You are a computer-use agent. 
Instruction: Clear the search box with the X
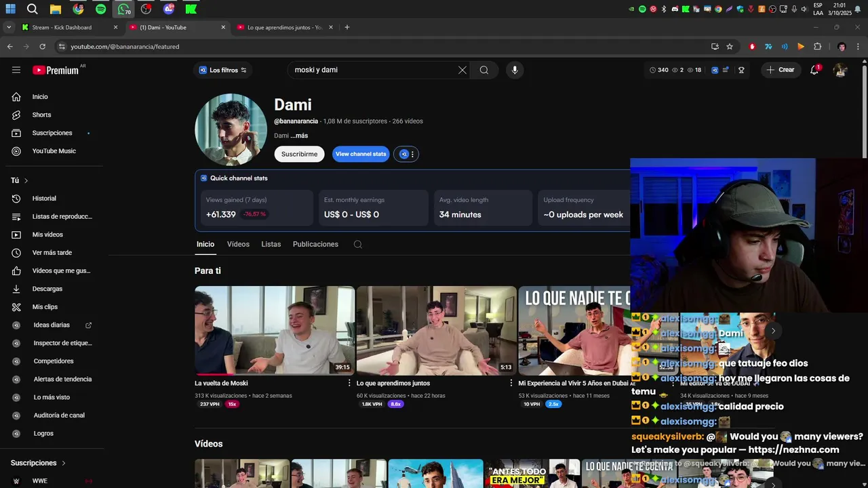tap(462, 70)
